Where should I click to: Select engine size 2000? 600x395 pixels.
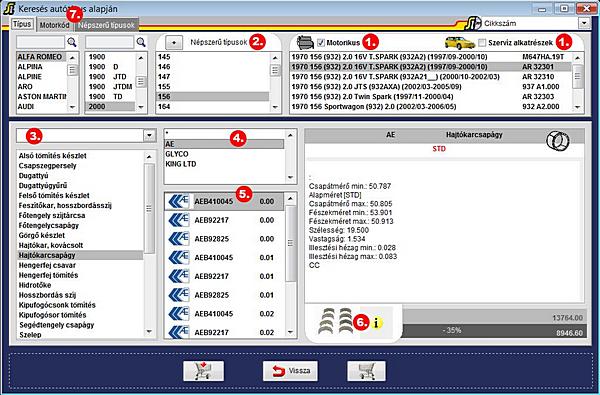pos(110,106)
